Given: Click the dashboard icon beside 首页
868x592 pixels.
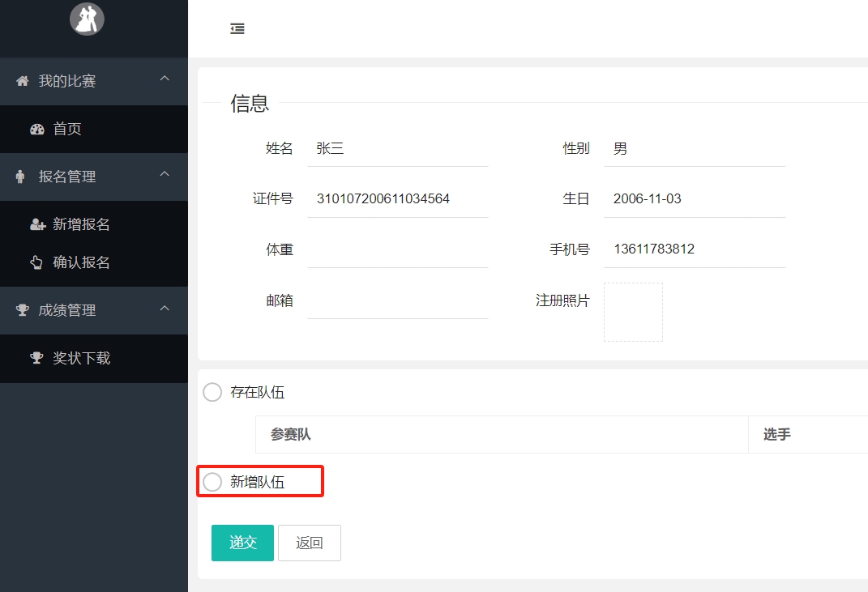Looking at the screenshot, I should (x=36, y=129).
